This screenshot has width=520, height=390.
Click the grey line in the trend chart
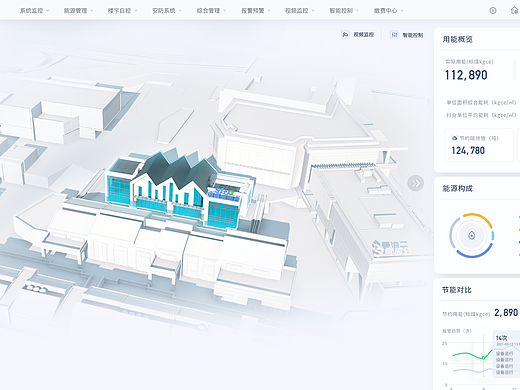coord(473,370)
